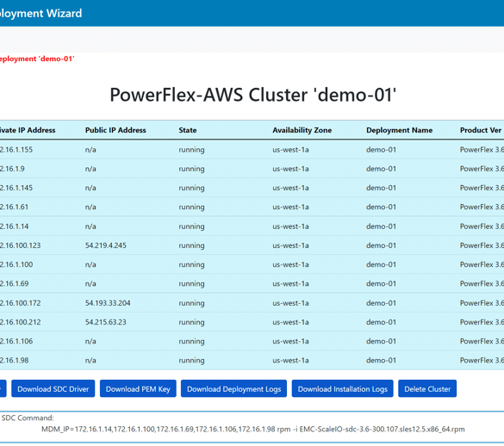Click the Download PEM Key button

tap(138, 389)
